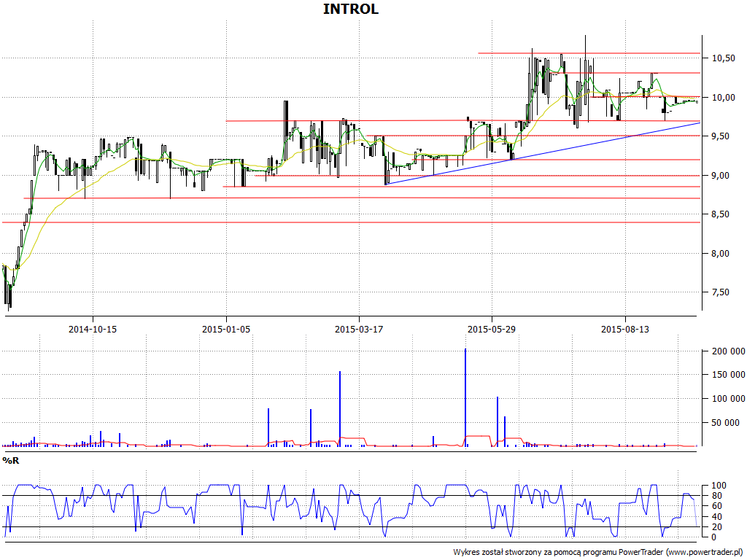This screenshot has height=560, width=747.
Task: Select the 10,50 price axis label
Action: click(724, 58)
